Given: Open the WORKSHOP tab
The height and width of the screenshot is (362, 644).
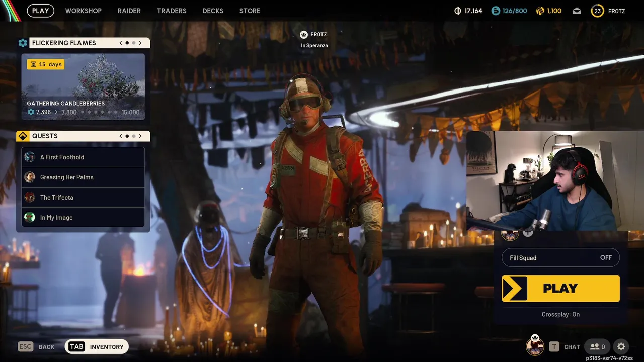Looking at the screenshot, I should pos(83,11).
